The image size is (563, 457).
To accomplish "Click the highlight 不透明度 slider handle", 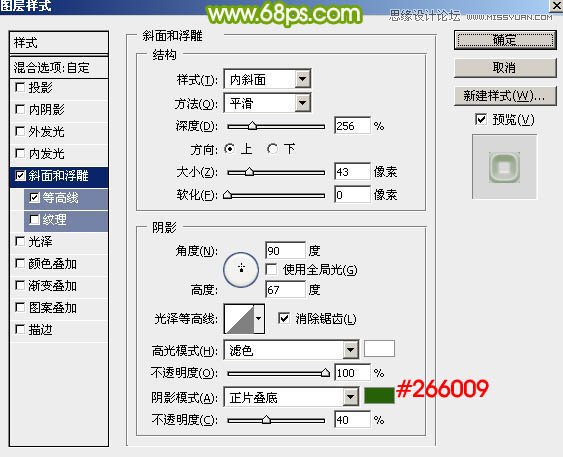I will point(325,373).
